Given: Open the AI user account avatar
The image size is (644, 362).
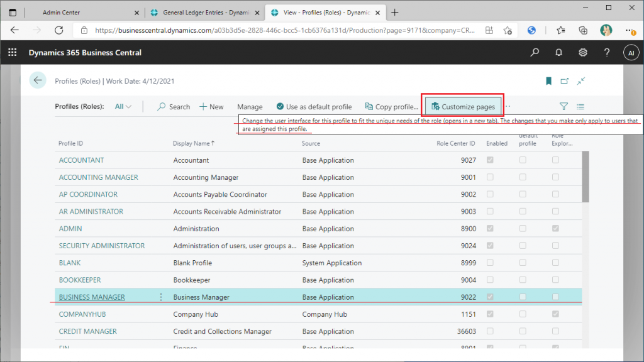Looking at the screenshot, I should tap(631, 53).
